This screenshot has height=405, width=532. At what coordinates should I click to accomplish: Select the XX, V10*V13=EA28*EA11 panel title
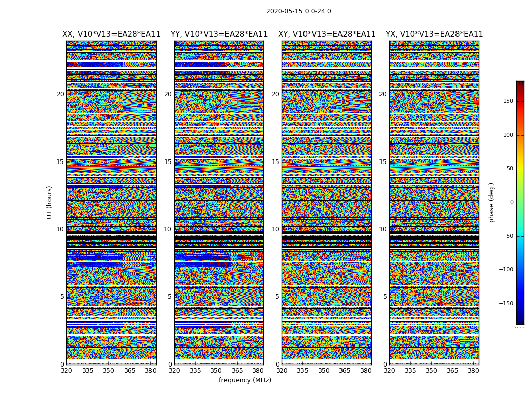pos(111,34)
